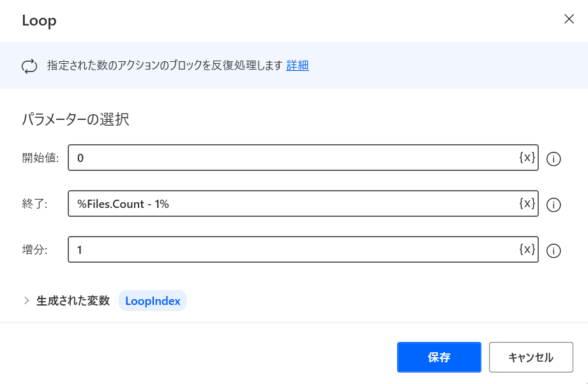Save the Loop action with 保存
The height and width of the screenshot is (384, 588).
tap(439, 357)
